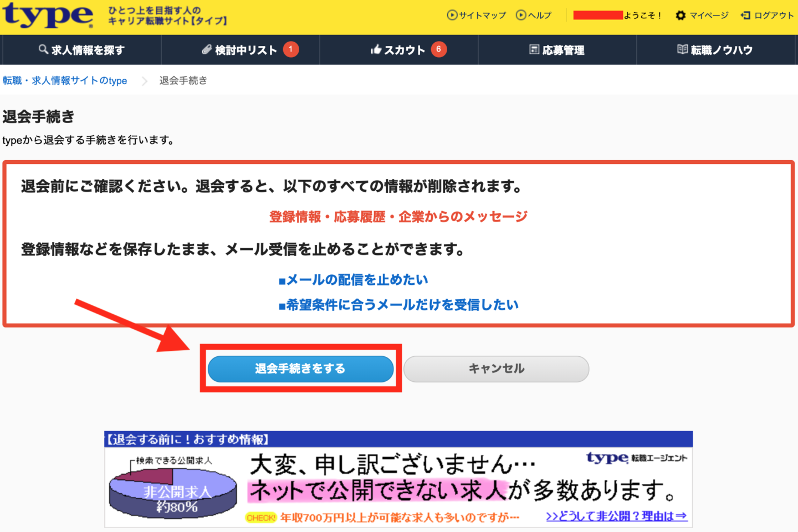The width and height of the screenshot is (798, 532).
Task: Open the 検討中リスト menu item
Action: click(241, 50)
